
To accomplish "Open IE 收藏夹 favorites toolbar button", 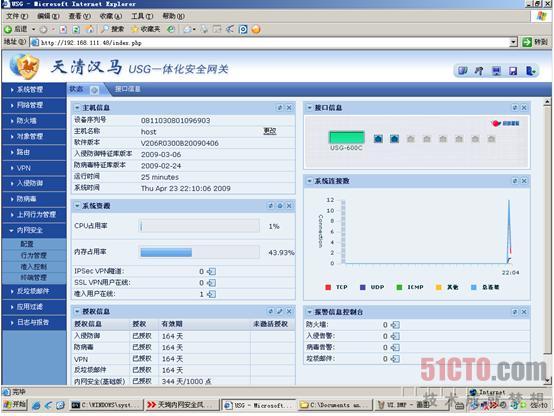I will pyautogui.click(x=146, y=29).
